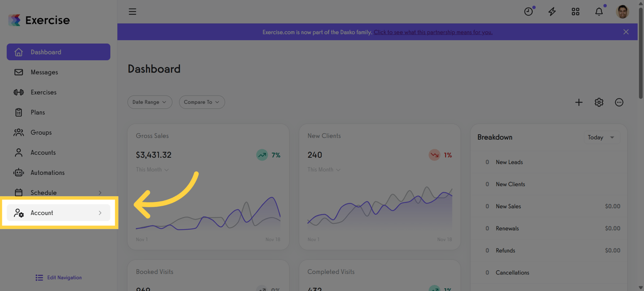Open the Date Range dropdown
The width and height of the screenshot is (644, 291).
click(x=150, y=102)
